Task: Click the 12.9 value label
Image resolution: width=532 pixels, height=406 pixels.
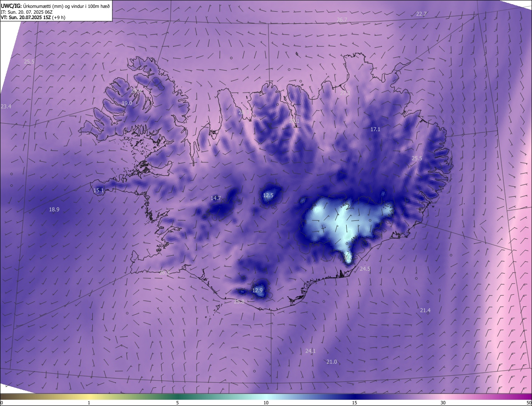Action: (x=258, y=290)
